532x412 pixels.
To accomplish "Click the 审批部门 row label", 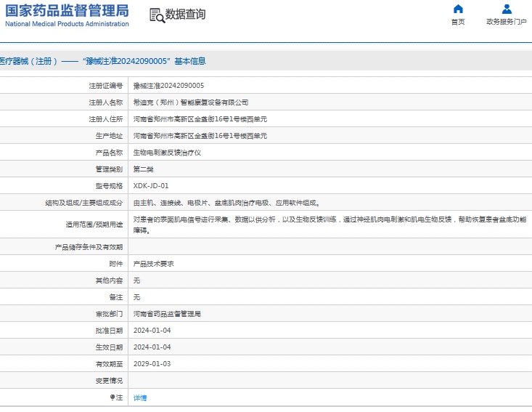I will (110, 314).
